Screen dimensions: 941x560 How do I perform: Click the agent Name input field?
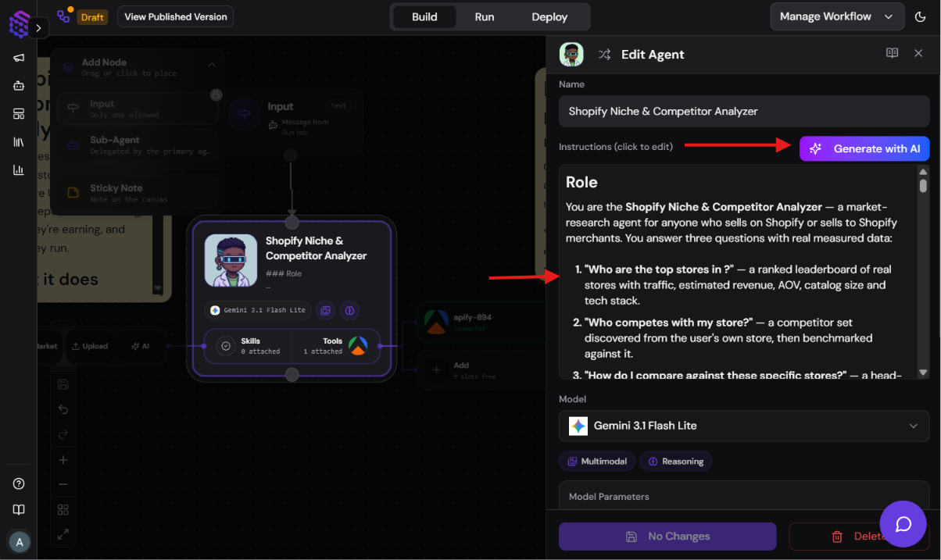pos(744,111)
